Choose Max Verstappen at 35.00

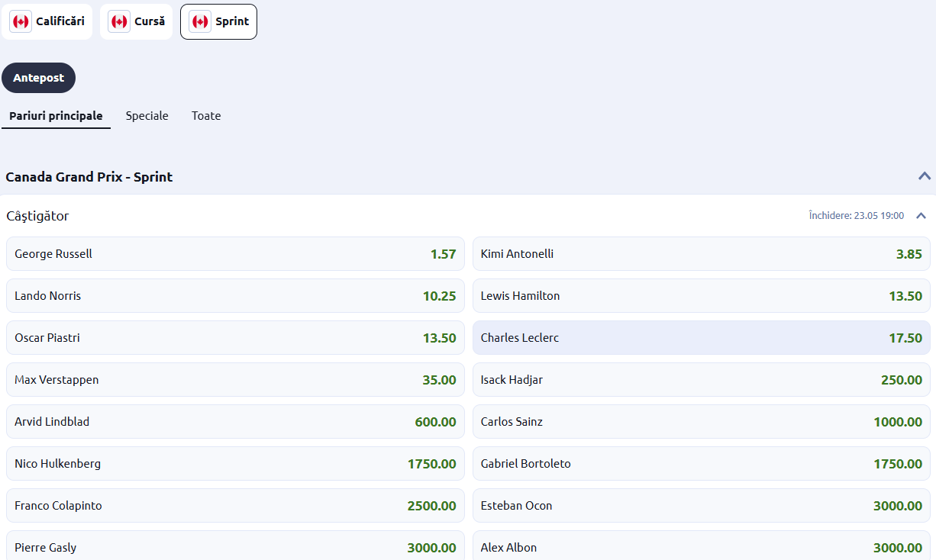tap(235, 380)
